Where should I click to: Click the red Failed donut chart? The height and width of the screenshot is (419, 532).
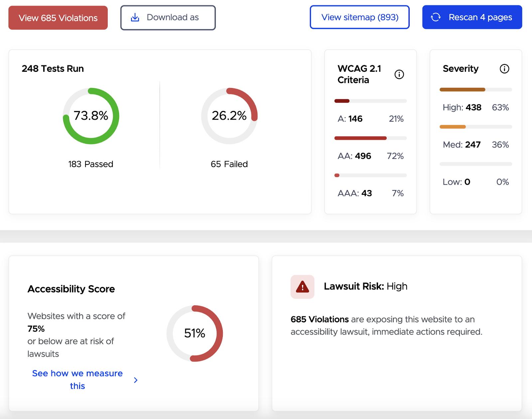[229, 116]
